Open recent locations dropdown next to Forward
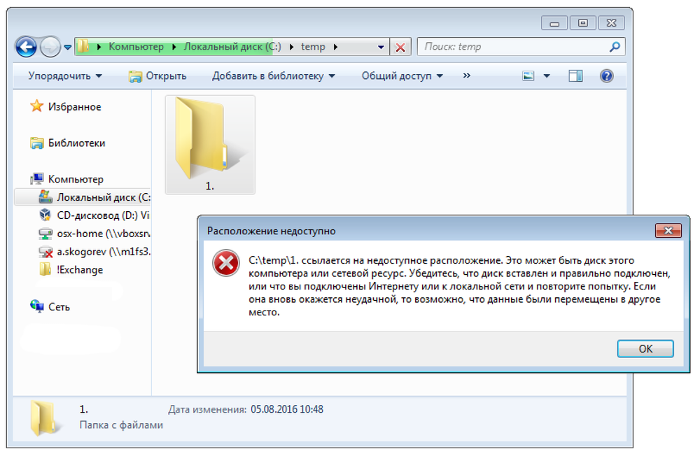Image resolution: width=700 pixels, height=456 pixels. coord(67,47)
